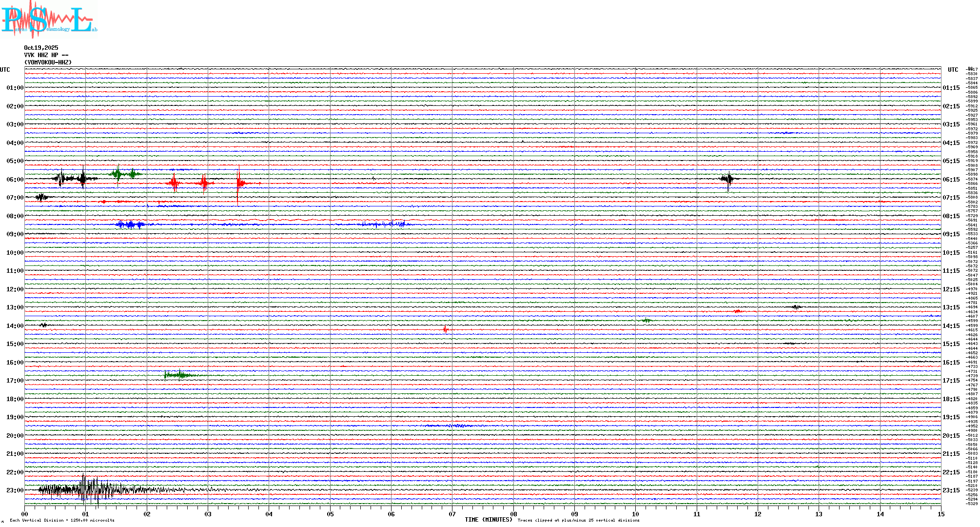Click the tall red spike near minute 03.5
The image size is (980, 527).
pyautogui.click(x=238, y=183)
